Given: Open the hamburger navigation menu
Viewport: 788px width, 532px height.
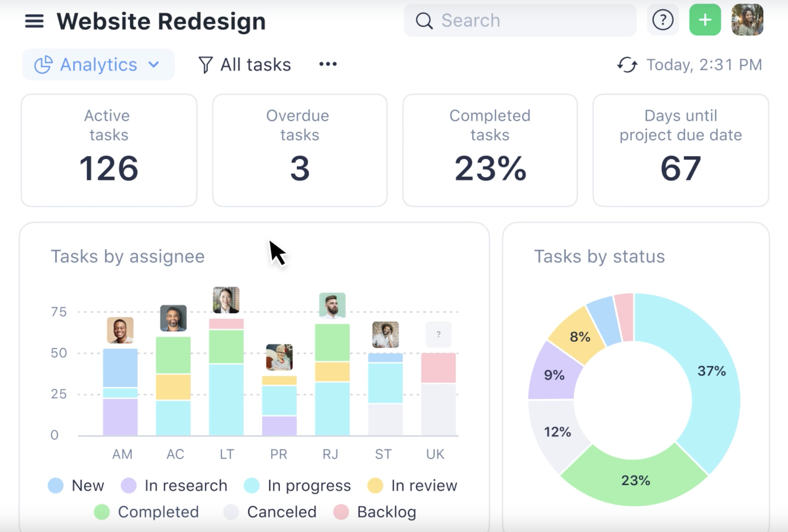Looking at the screenshot, I should [34, 21].
